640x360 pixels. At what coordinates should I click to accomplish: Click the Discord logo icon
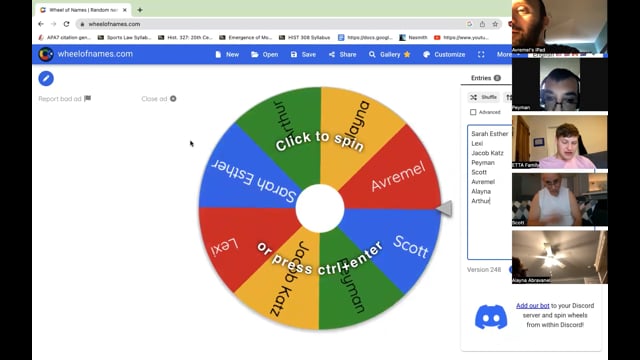point(491,317)
